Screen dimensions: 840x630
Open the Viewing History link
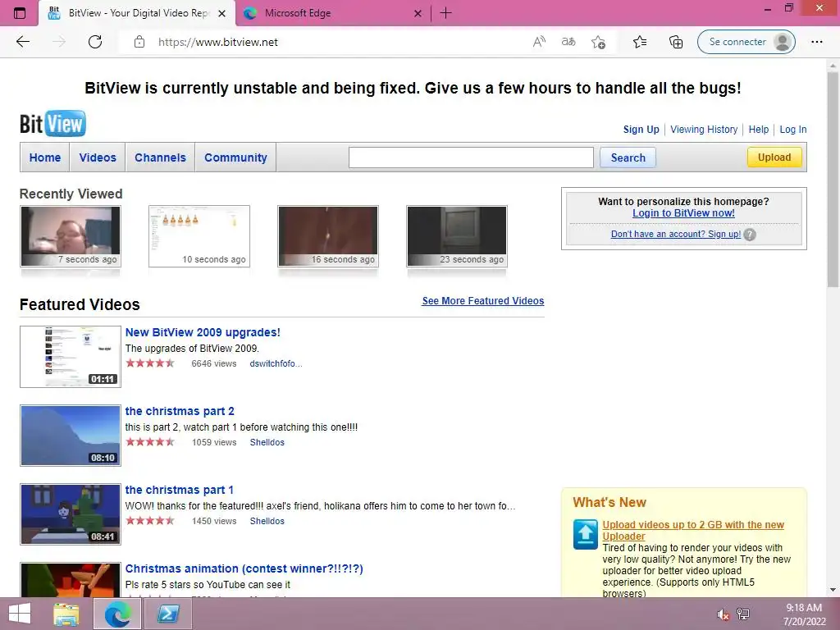pos(704,129)
